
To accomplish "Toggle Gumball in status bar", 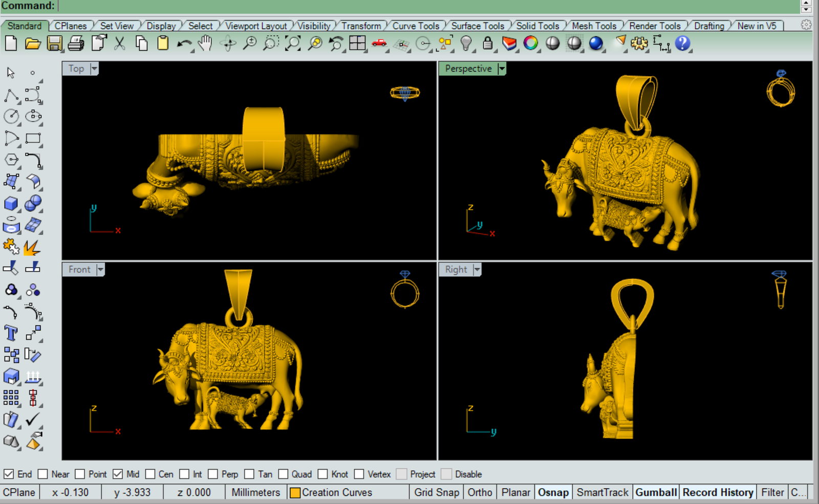I will (656, 492).
